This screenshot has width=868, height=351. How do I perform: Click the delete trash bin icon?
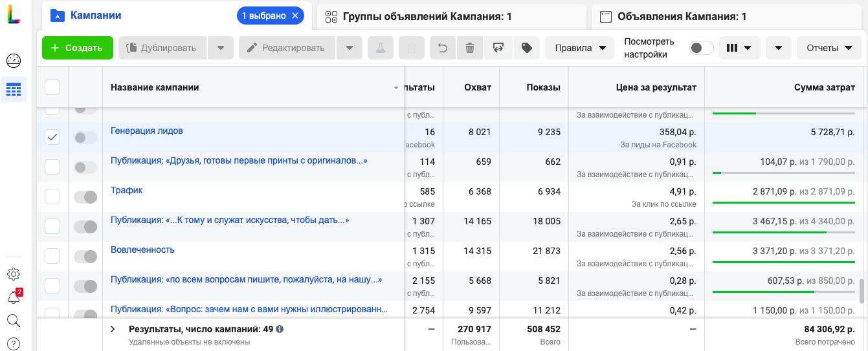tap(470, 48)
